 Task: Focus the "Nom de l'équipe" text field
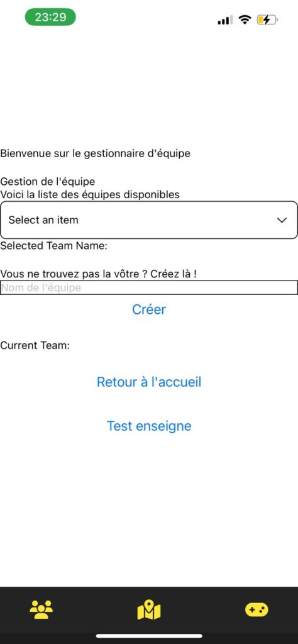[x=149, y=287]
